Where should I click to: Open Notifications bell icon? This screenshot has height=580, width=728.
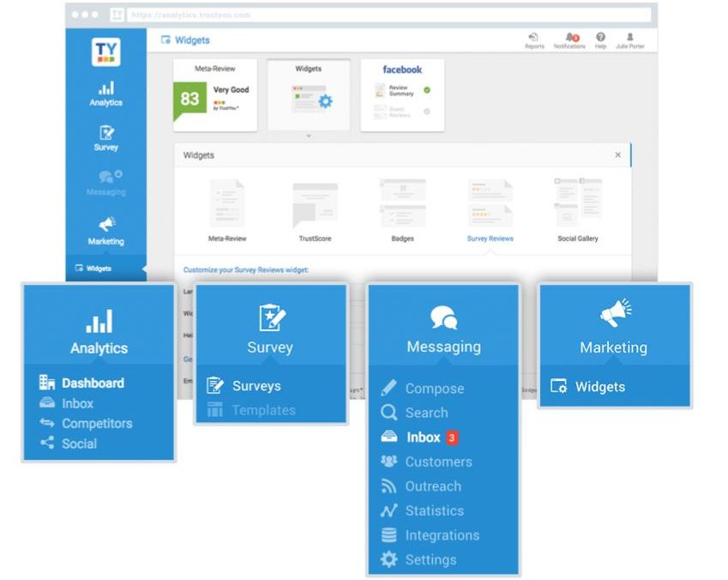(x=569, y=40)
